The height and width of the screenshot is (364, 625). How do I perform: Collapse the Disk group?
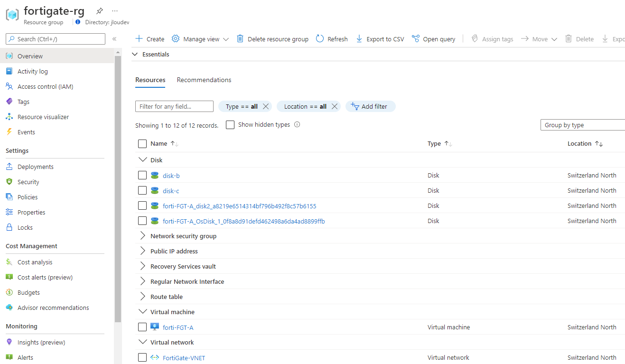click(x=143, y=160)
